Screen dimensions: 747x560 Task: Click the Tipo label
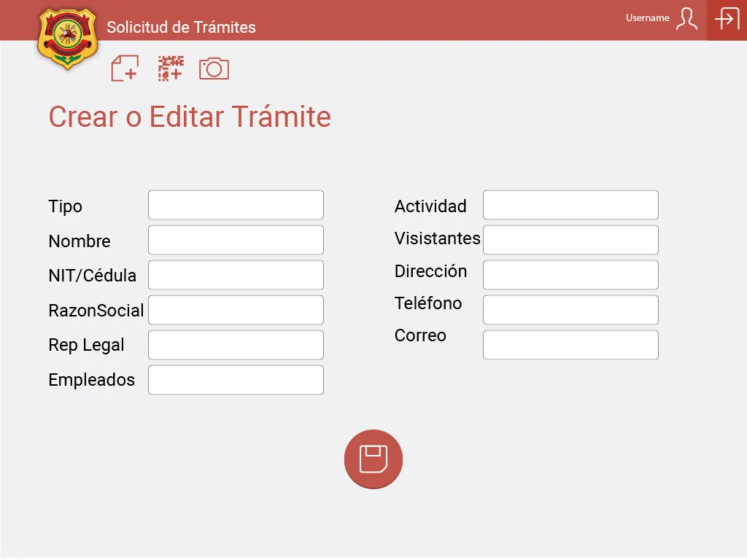[65, 206]
